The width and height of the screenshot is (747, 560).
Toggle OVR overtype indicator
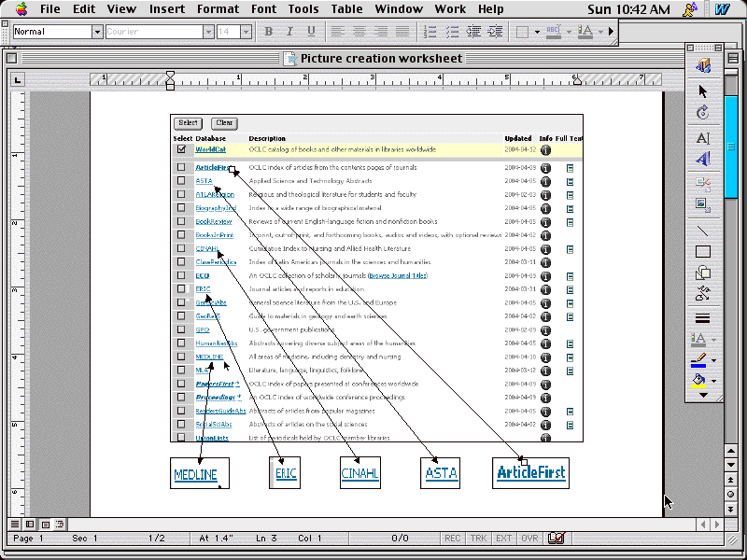(x=529, y=539)
